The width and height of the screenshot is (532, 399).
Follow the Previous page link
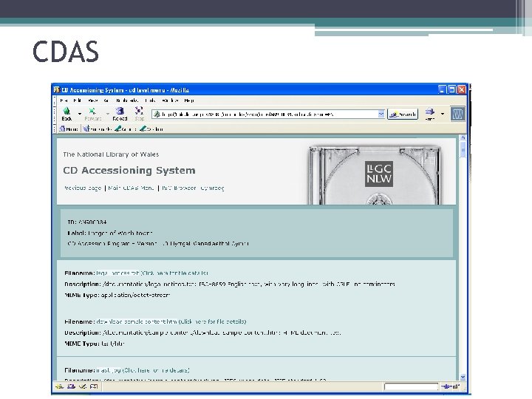pos(83,188)
